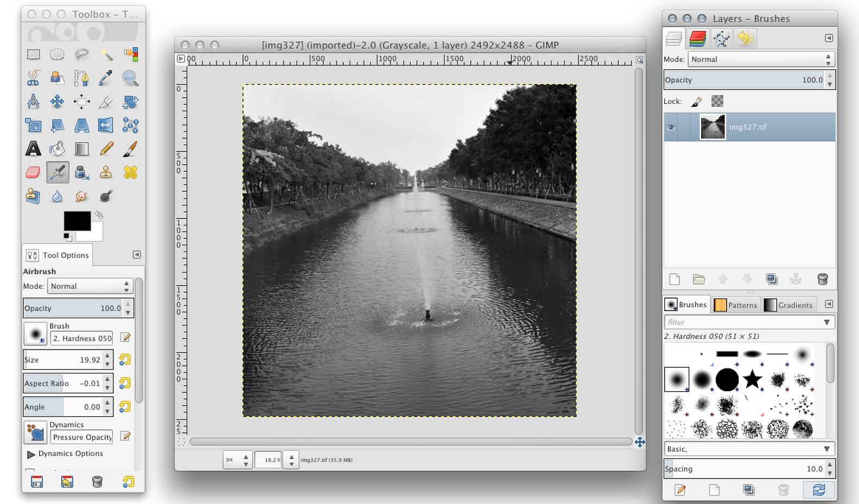
Task: Select the Blur/Sharpen drop tool
Action: pos(57,196)
